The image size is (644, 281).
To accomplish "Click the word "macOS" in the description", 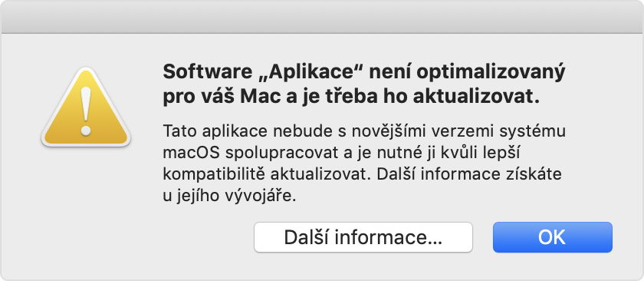I will point(191,153).
